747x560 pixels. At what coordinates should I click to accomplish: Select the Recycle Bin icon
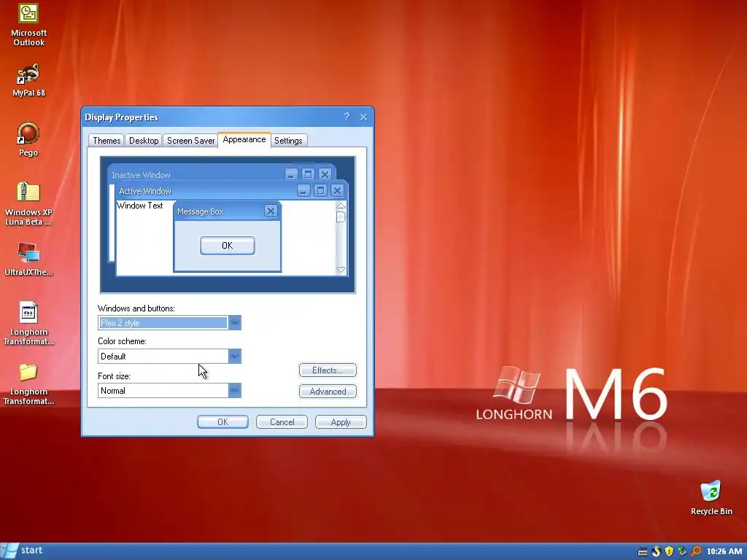coord(711,498)
